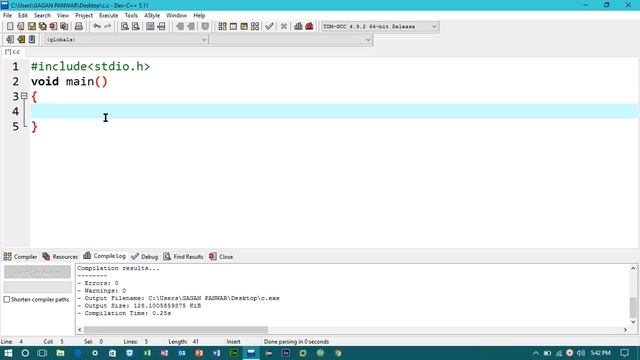Click the Insert mode status bar entry
This screenshot has height=360, width=640.
(233, 342)
